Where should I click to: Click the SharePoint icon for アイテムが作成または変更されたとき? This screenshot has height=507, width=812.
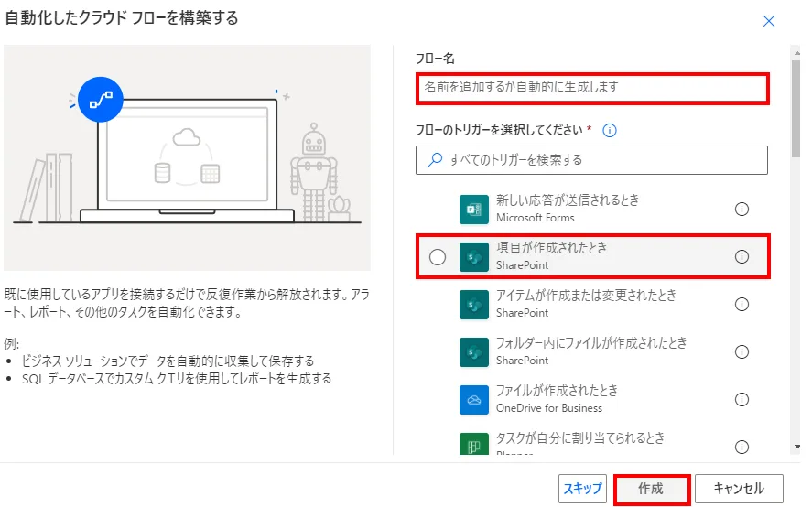point(474,304)
